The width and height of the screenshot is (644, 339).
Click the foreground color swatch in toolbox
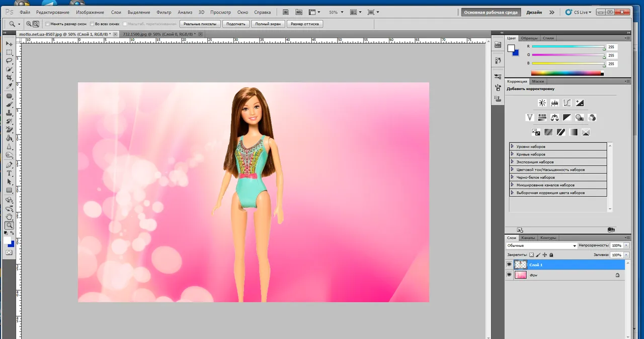[x=8, y=240]
